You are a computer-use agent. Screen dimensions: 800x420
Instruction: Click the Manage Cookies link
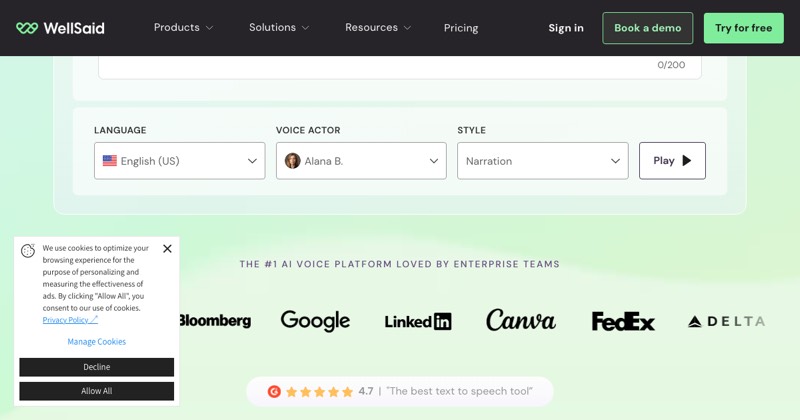click(x=96, y=341)
